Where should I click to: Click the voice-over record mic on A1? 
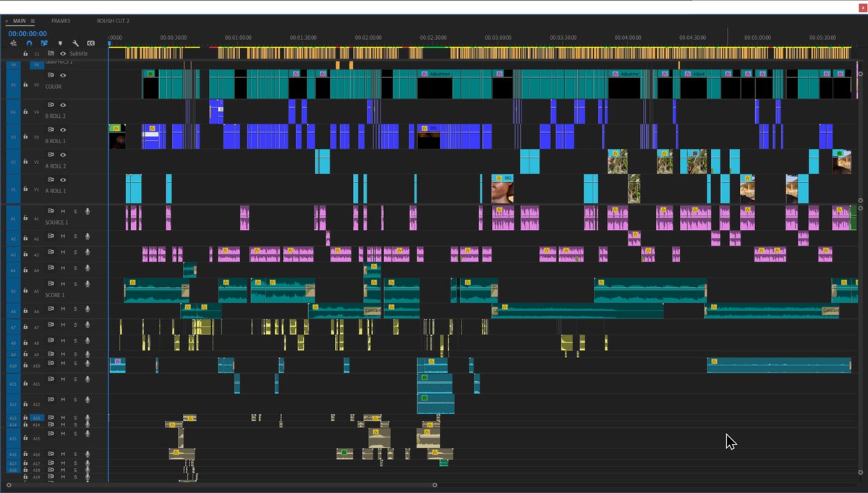pos(87,210)
